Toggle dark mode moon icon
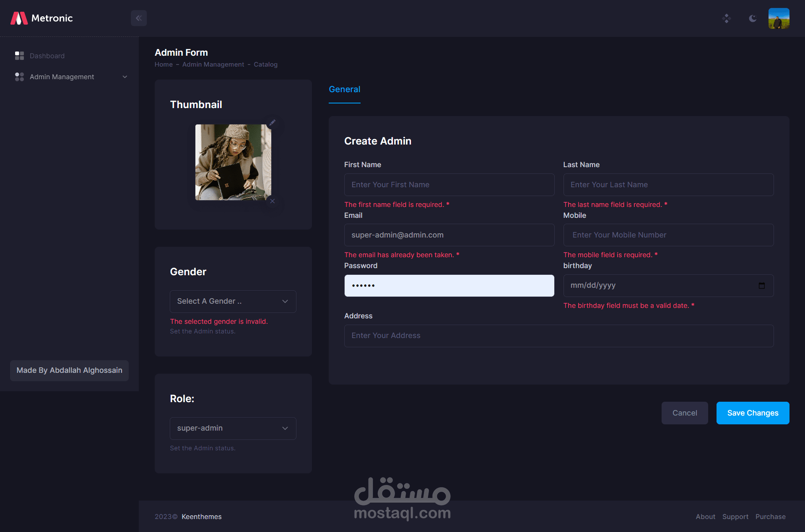805x532 pixels. [753, 18]
